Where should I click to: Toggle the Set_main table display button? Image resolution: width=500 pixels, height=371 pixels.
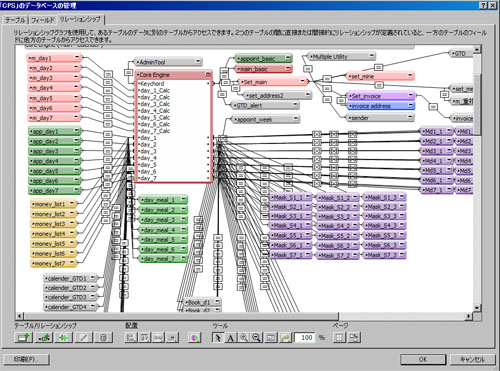point(303,81)
